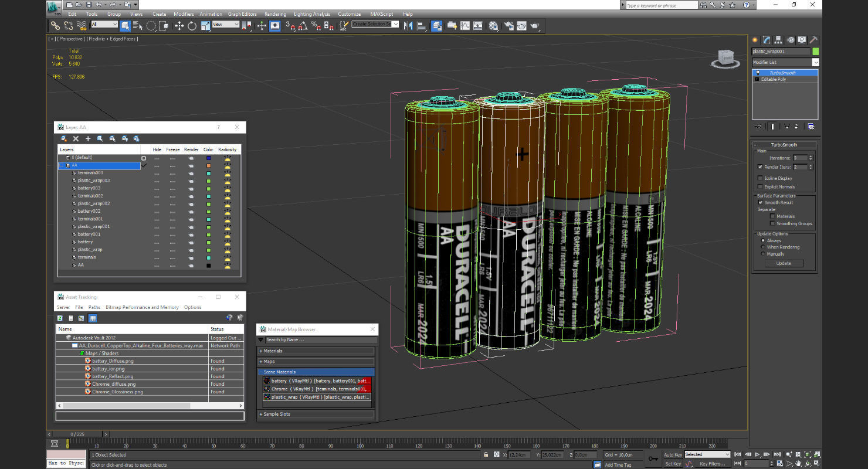Screen dimensions: 868x469
Task: Click the Play Animation button
Action: (758, 454)
